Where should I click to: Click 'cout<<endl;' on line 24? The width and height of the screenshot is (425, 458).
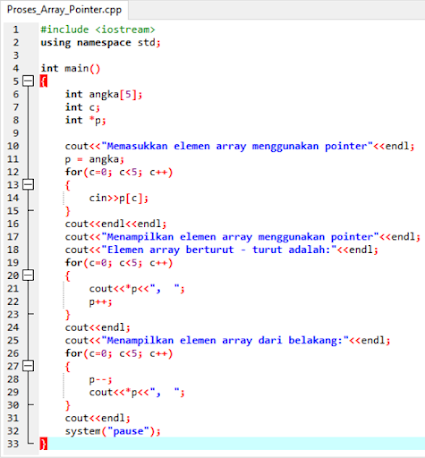[97, 327]
